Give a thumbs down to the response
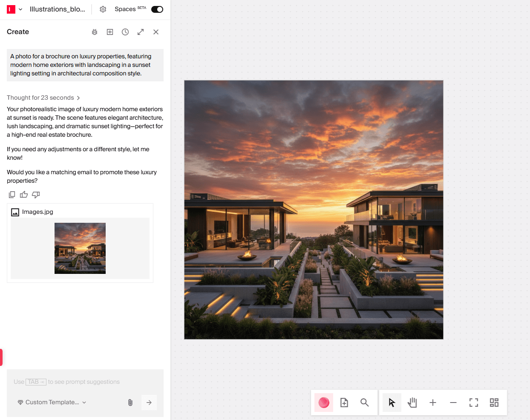Image resolution: width=530 pixels, height=420 pixels. tap(36, 194)
